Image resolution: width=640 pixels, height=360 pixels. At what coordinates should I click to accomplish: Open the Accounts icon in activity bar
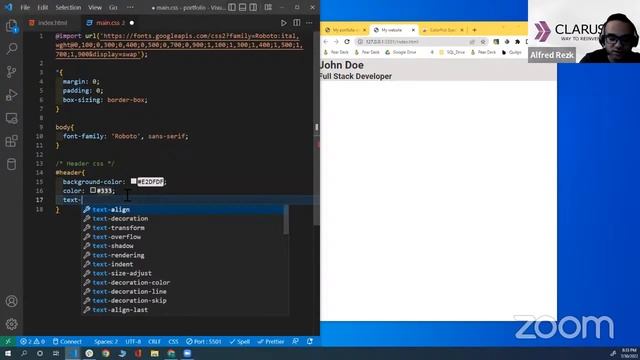11,301
